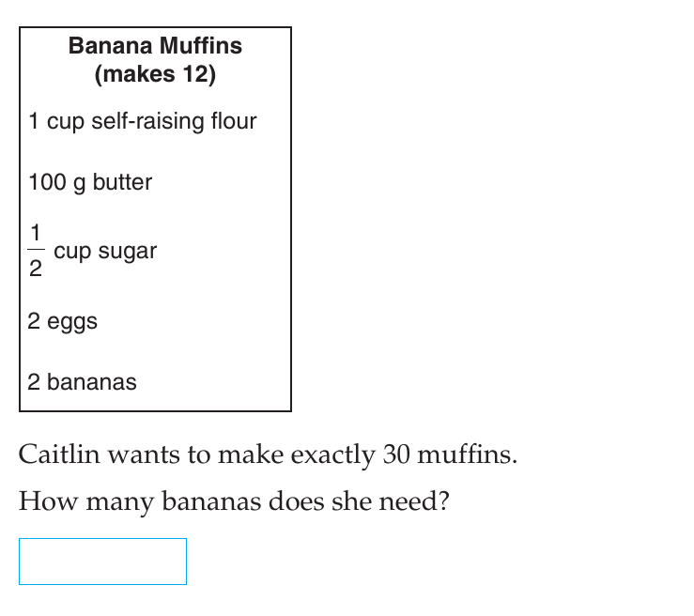Select the word 'butter' in the recipe

pyautogui.click(x=122, y=182)
